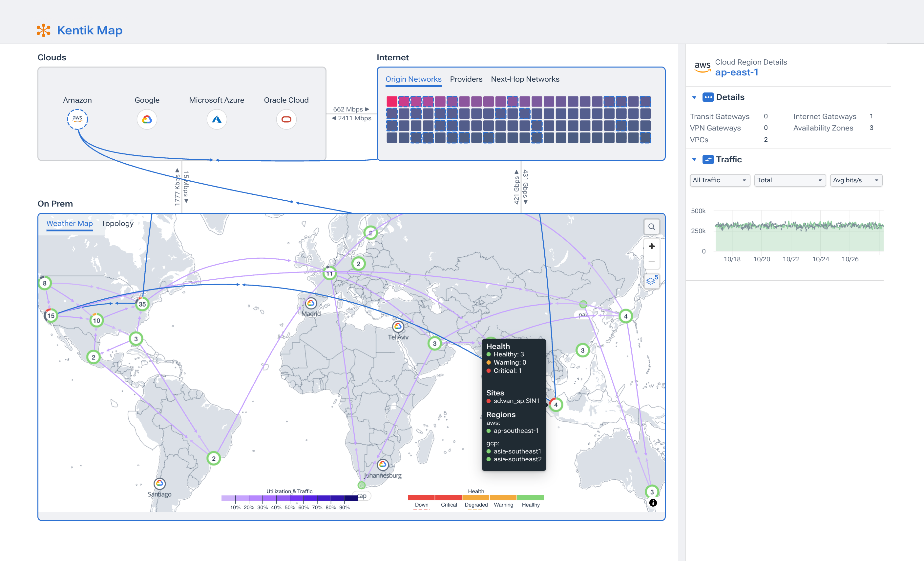
Task: Zoom in using the map plus button
Action: pyautogui.click(x=652, y=246)
